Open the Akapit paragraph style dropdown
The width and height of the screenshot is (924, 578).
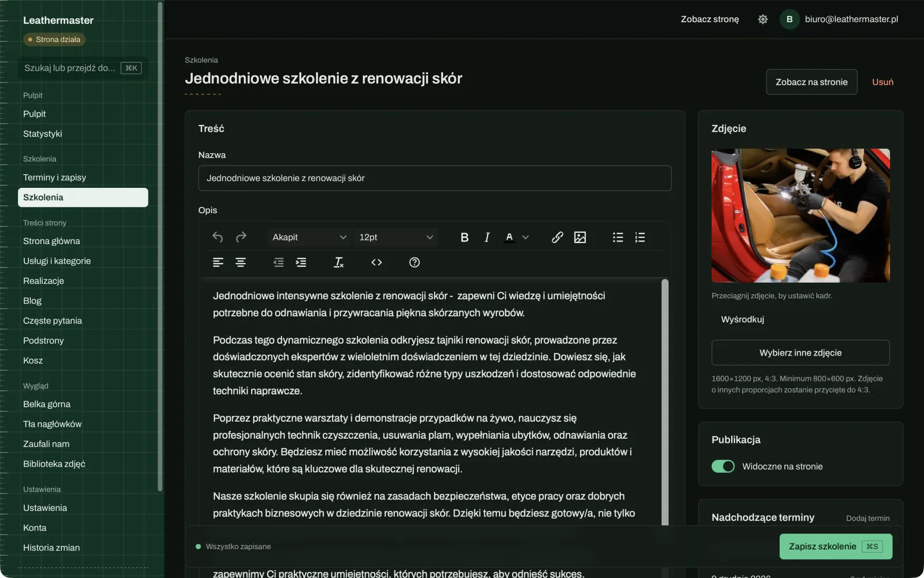click(x=309, y=237)
